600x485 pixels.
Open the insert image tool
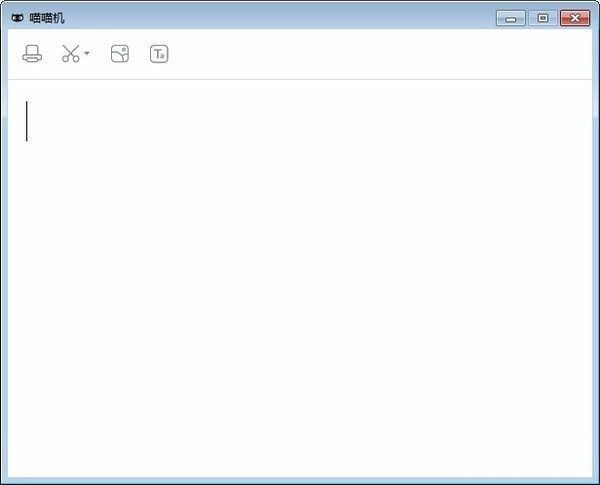tap(120, 54)
